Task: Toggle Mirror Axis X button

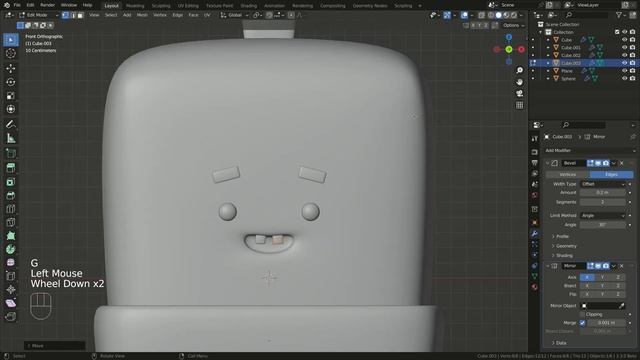Action: tap(587, 277)
